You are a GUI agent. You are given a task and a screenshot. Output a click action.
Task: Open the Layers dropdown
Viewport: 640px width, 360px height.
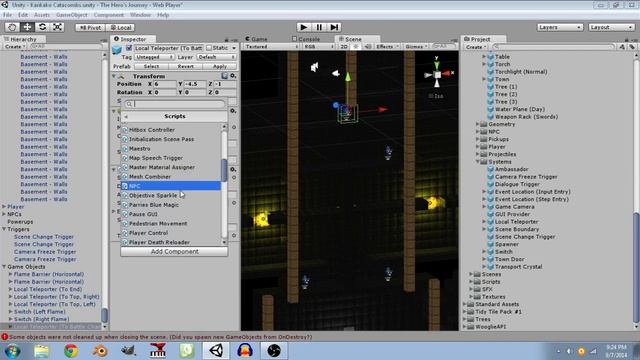pos(560,27)
